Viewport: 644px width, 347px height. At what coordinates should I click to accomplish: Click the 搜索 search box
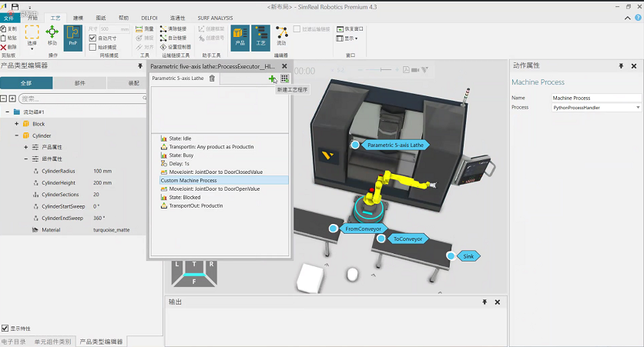point(82,98)
